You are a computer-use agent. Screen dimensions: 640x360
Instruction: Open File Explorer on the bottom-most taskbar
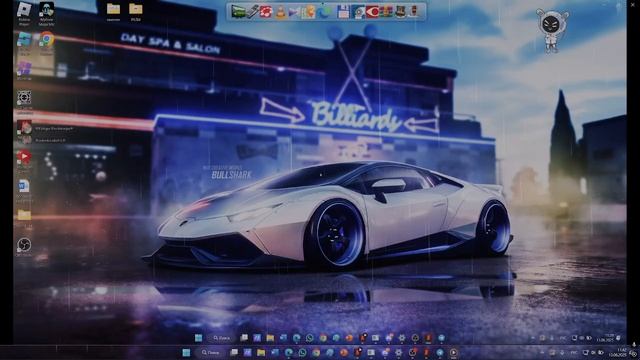[261, 352]
